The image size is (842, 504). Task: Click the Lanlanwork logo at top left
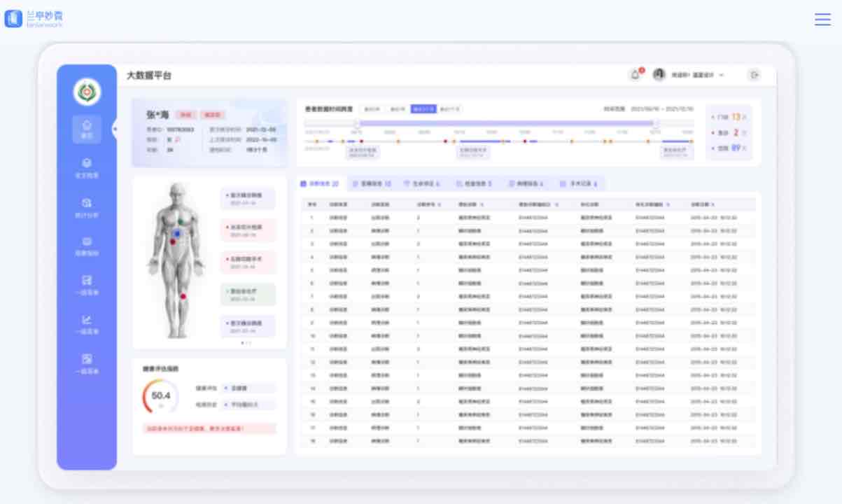click(34, 19)
